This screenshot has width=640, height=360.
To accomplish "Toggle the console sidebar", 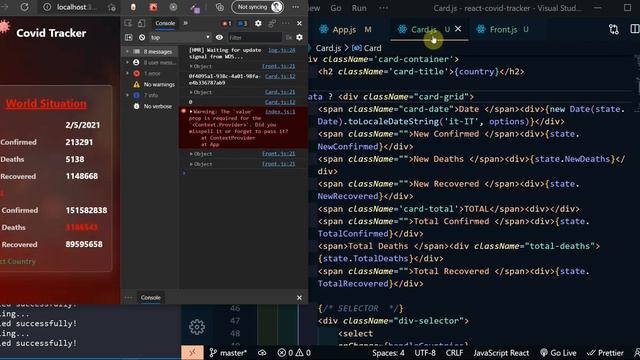I will tap(129, 37).
